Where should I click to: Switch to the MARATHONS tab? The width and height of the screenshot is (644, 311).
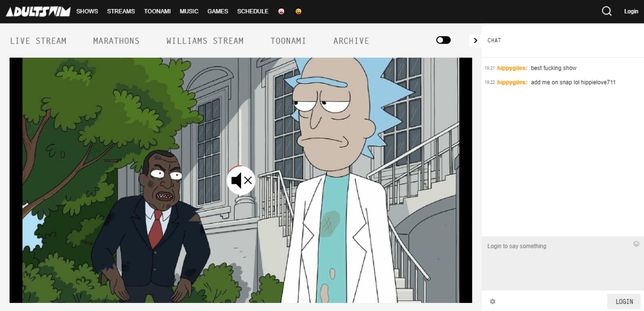click(x=116, y=41)
